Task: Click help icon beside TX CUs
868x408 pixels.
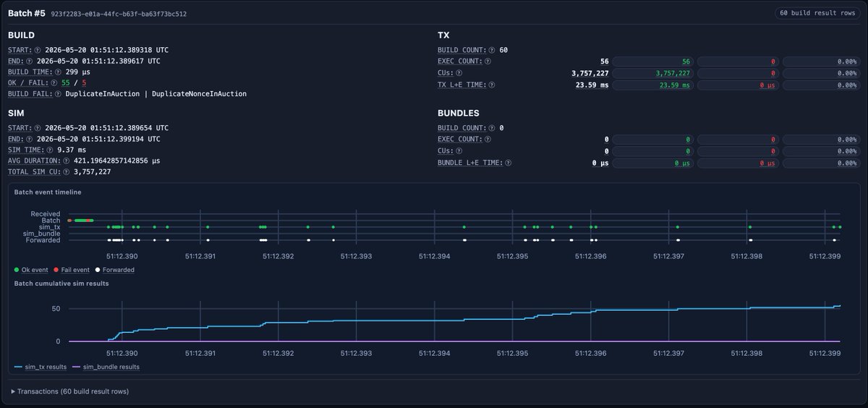Action: pyautogui.click(x=459, y=73)
